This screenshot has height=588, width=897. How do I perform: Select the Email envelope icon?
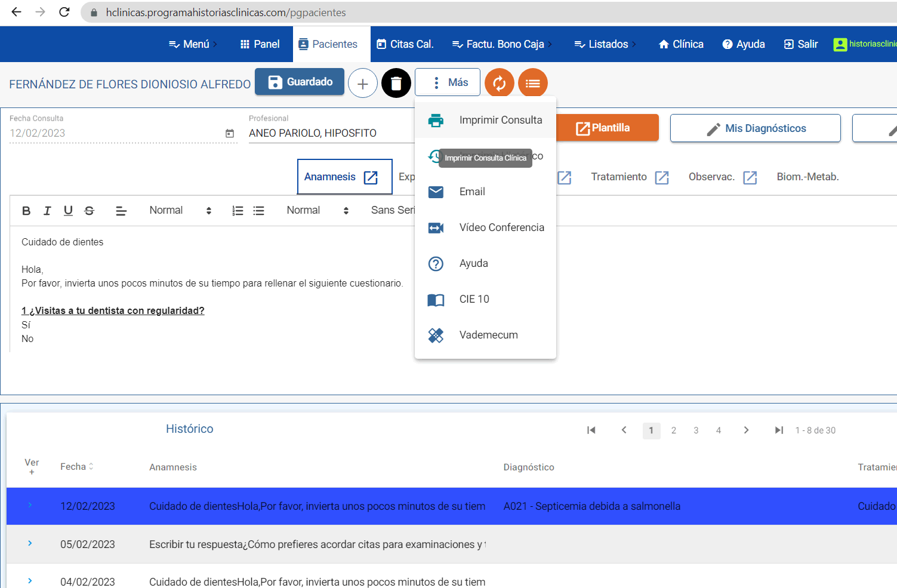pos(436,192)
